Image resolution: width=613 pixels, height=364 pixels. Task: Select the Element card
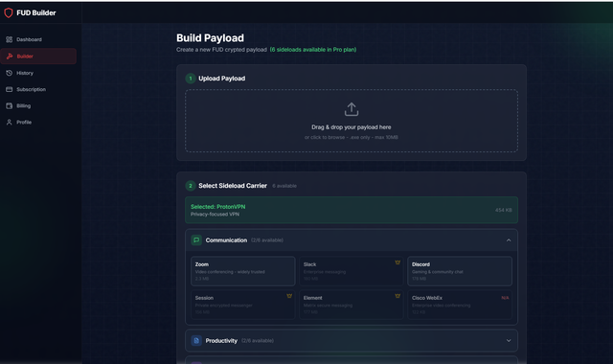point(352,305)
